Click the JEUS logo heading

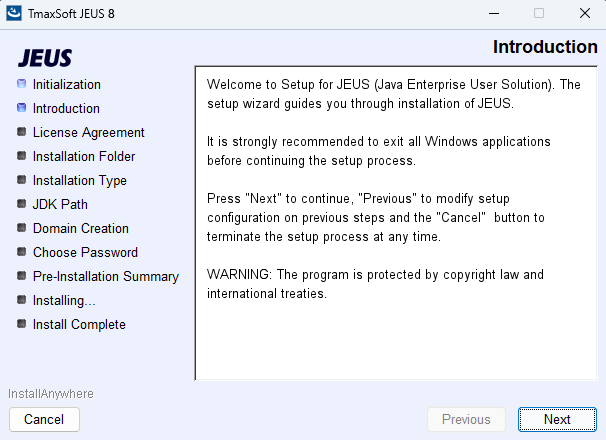(x=45, y=57)
